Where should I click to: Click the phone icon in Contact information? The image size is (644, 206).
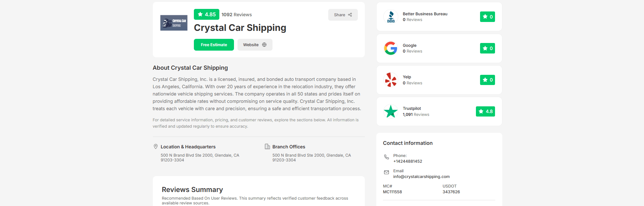(386, 157)
